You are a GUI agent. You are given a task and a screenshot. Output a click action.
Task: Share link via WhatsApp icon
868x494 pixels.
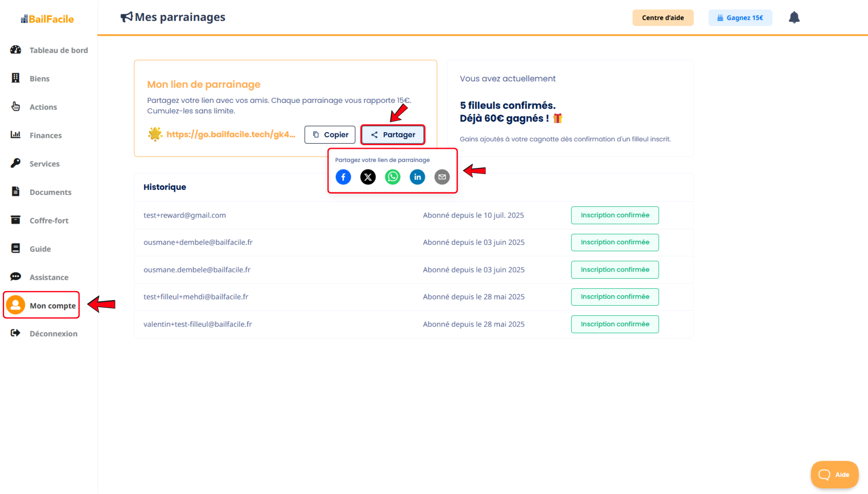tap(393, 177)
